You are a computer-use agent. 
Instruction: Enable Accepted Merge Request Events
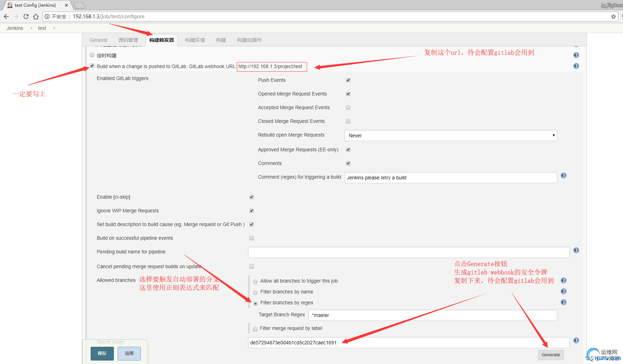[348, 107]
